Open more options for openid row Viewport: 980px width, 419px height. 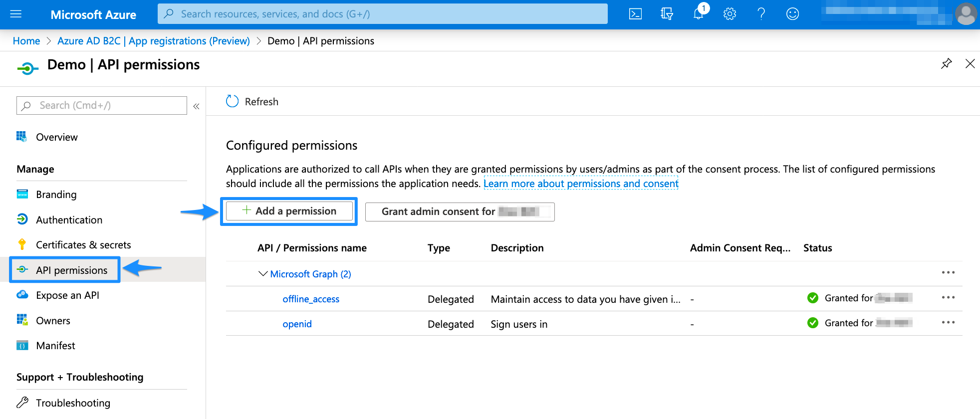948,322
